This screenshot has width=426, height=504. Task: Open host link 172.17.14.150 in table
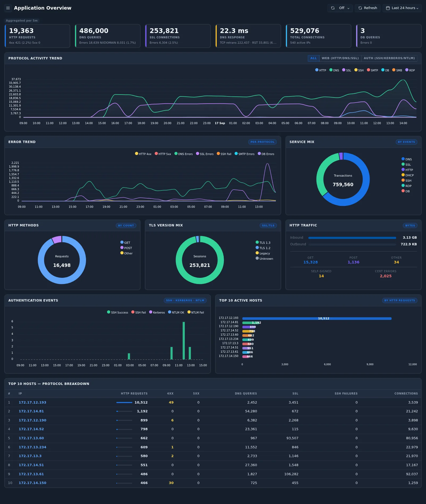point(32,483)
